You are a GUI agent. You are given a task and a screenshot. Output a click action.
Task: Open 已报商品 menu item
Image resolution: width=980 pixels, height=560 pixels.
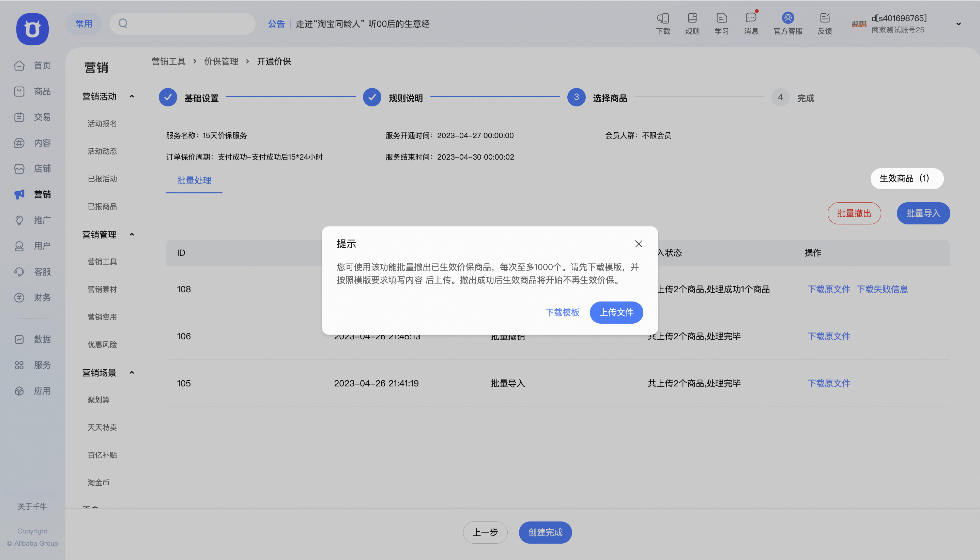point(102,207)
